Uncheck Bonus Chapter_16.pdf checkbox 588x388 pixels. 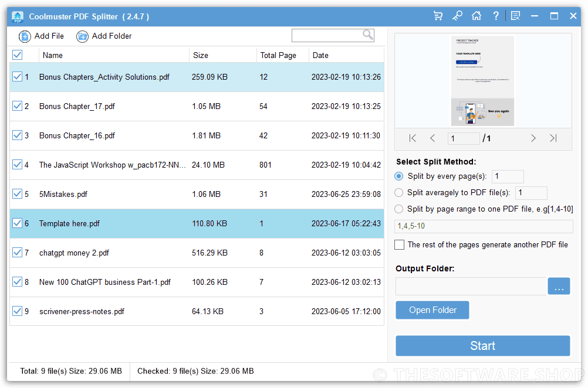click(17, 135)
